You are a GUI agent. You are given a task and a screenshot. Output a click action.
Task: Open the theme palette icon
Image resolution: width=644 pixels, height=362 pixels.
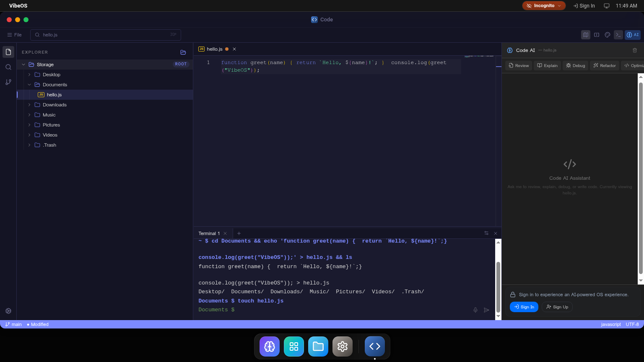[608, 35]
